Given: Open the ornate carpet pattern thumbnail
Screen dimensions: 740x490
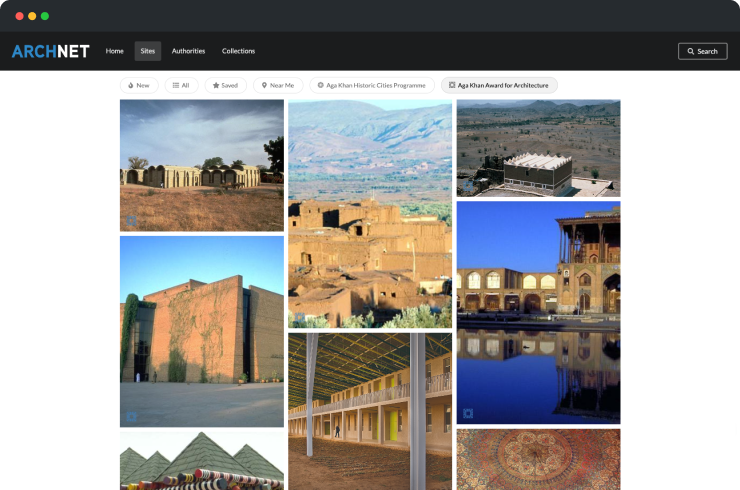Looking at the screenshot, I should pos(538,459).
